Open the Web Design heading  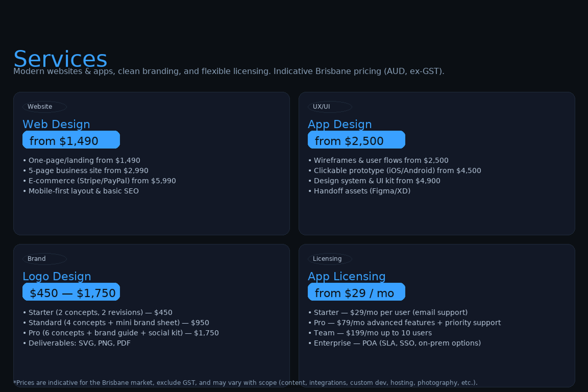56,124
